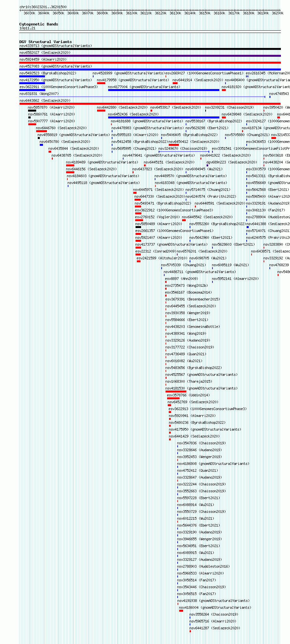Click nsv5492523 (ByrskaBishop2022) label
This screenshot has width=290, height=644.
click(x=48, y=73)
